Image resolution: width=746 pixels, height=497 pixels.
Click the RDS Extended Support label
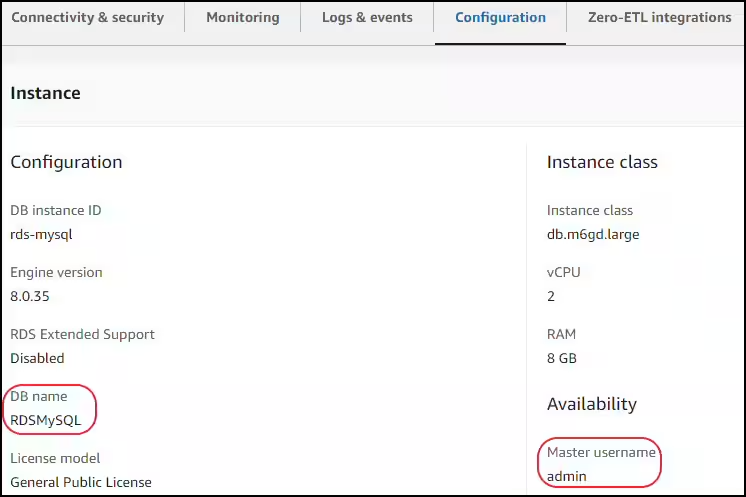(82, 334)
